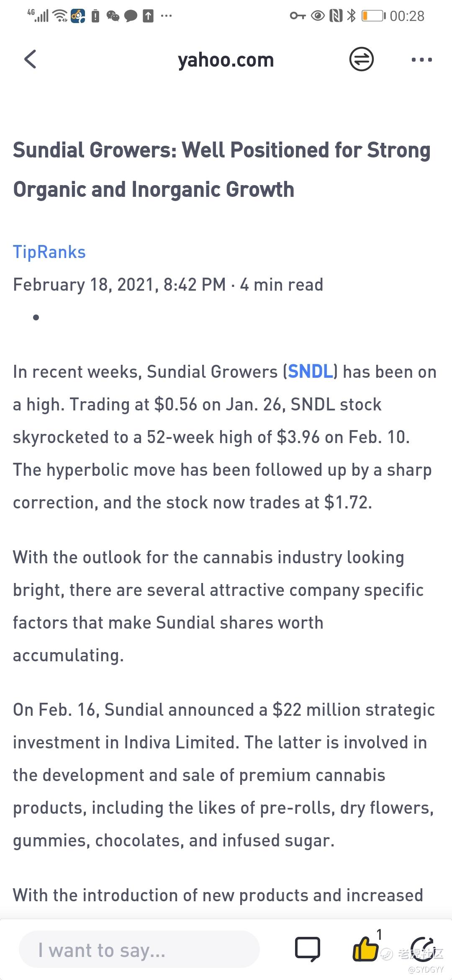
Task: Tap the back arrow icon
Action: click(x=30, y=59)
